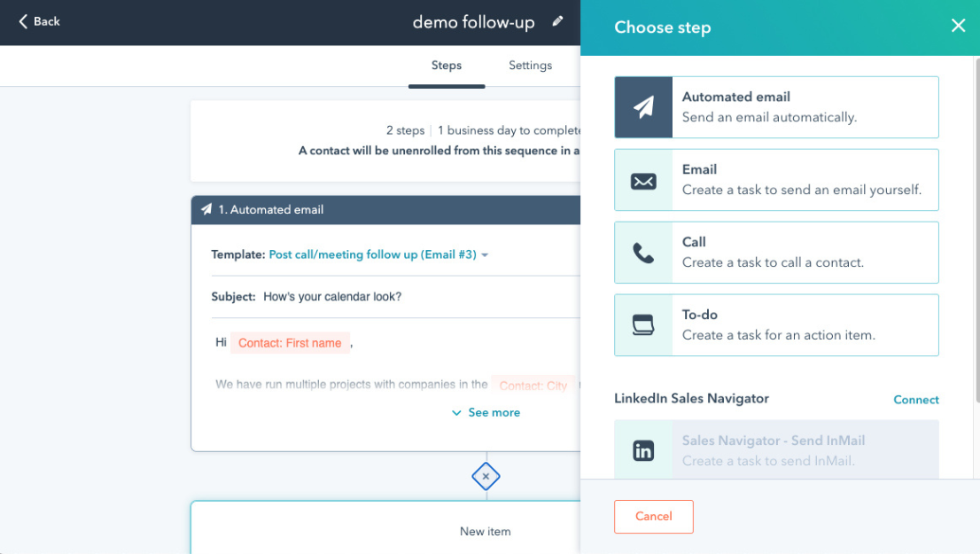The image size is (980, 554).
Task: Select the Automated email paper plane icon
Action: pos(643,106)
